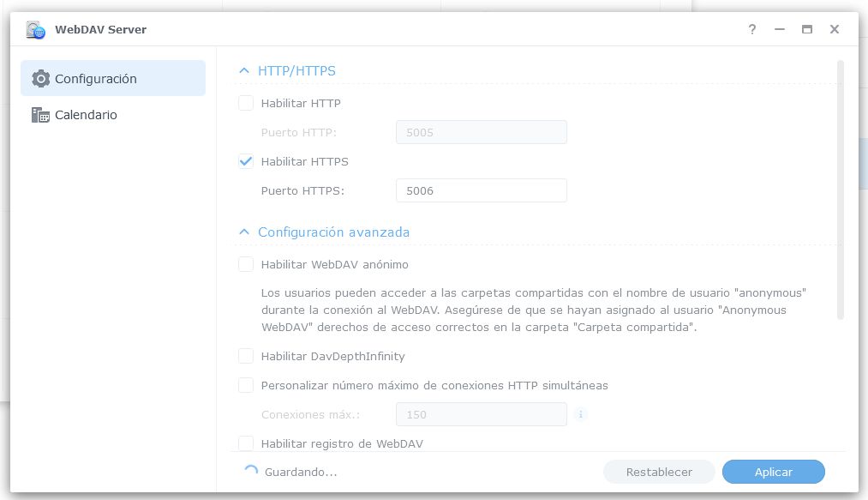Check Personalizar número máximo de conexiones HTTP
This screenshot has height=500, width=868.
click(x=246, y=385)
